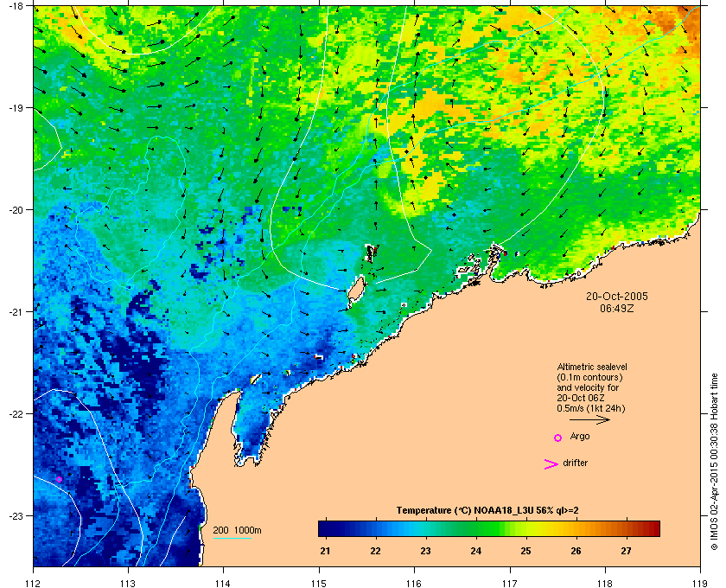Click the temperature color bar at 21 degrees
This screenshot has height=588, width=726.
[x=327, y=528]
